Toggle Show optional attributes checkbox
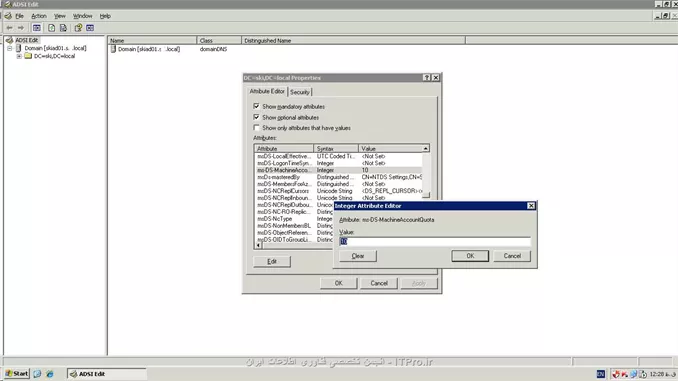The image size is (678, 381). 256,117
